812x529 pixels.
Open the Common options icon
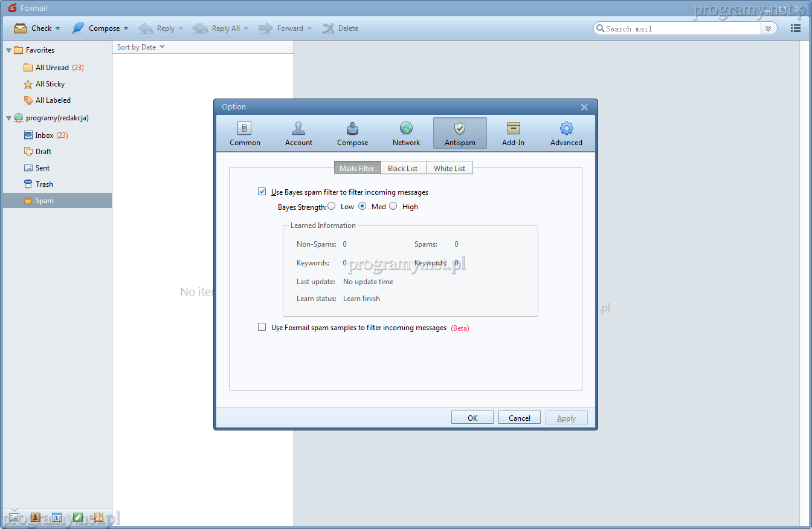click(245, 128)
